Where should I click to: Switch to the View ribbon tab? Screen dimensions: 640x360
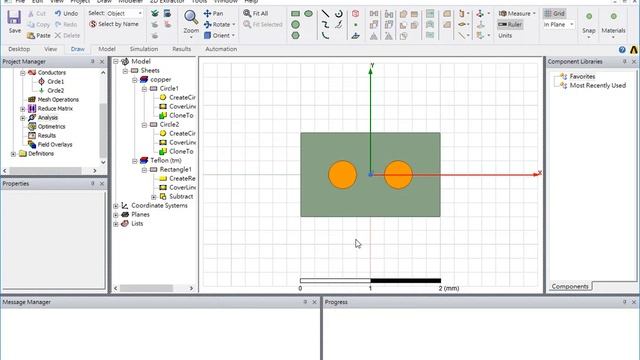(51, 49)
